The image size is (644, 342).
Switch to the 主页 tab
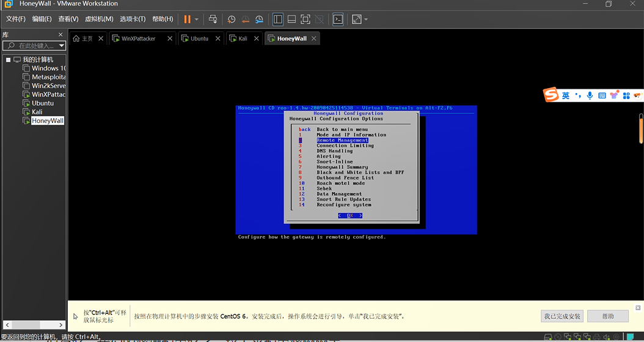click(x=83, y=39)
